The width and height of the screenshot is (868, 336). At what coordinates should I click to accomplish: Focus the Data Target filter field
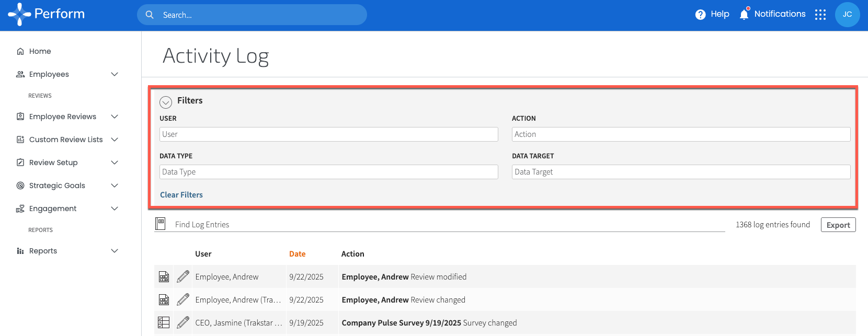click(681, 172)
